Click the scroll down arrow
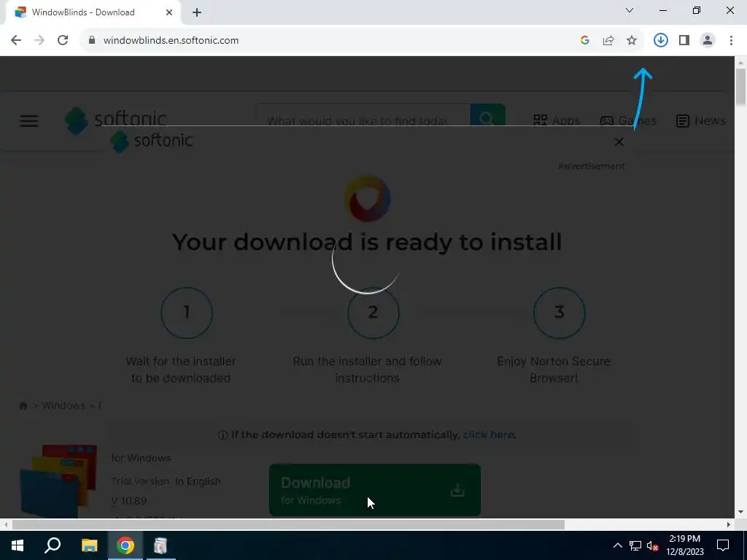Image resolution: width=747 pixels, height=560 pixels. tap(741, 513)
